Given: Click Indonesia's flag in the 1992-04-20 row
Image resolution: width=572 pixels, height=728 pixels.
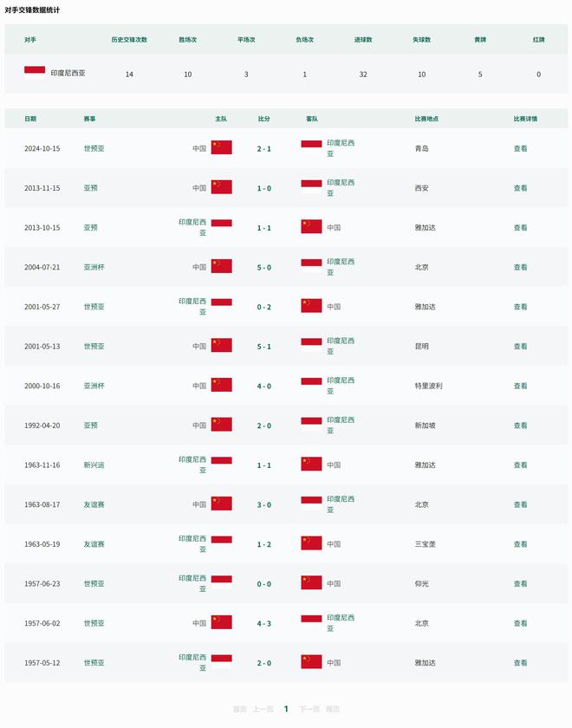Looking at the screenshot, I should 311,425.
